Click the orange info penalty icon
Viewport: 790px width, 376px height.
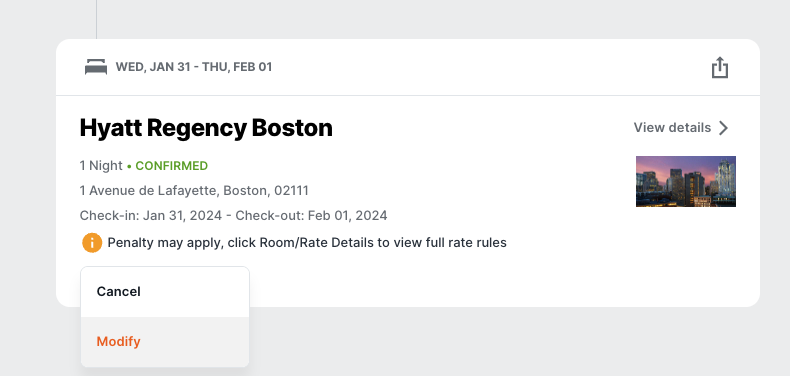pos(92,243)
